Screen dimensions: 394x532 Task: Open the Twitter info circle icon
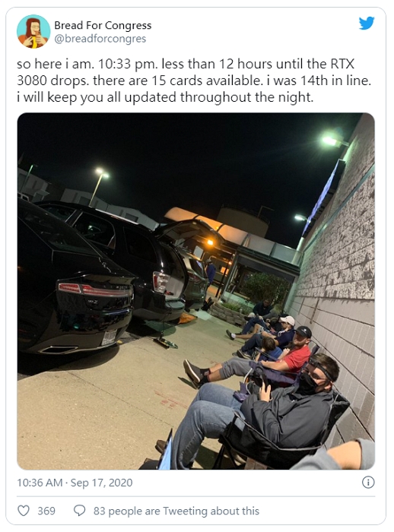tap(368, 482)
